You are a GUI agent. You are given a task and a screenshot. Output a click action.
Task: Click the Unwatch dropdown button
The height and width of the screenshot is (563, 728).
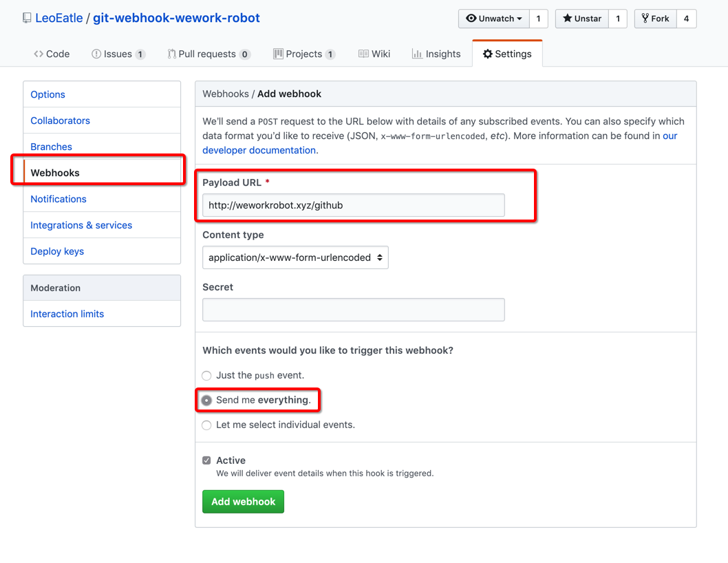coord(494,19)
